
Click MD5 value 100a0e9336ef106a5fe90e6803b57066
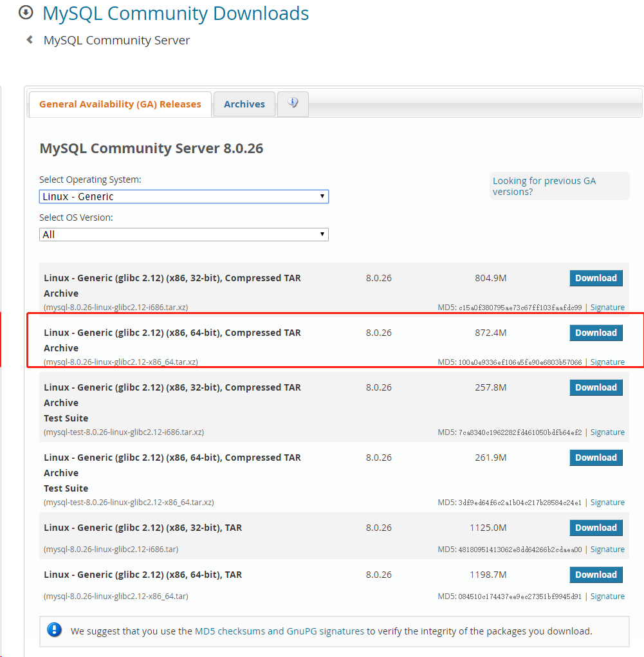pos(520,362)
